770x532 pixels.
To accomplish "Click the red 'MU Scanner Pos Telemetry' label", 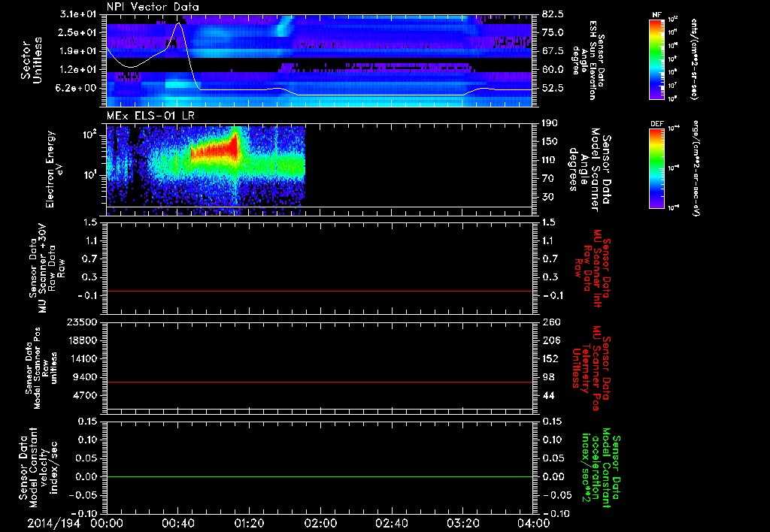I will pos(592,368).
